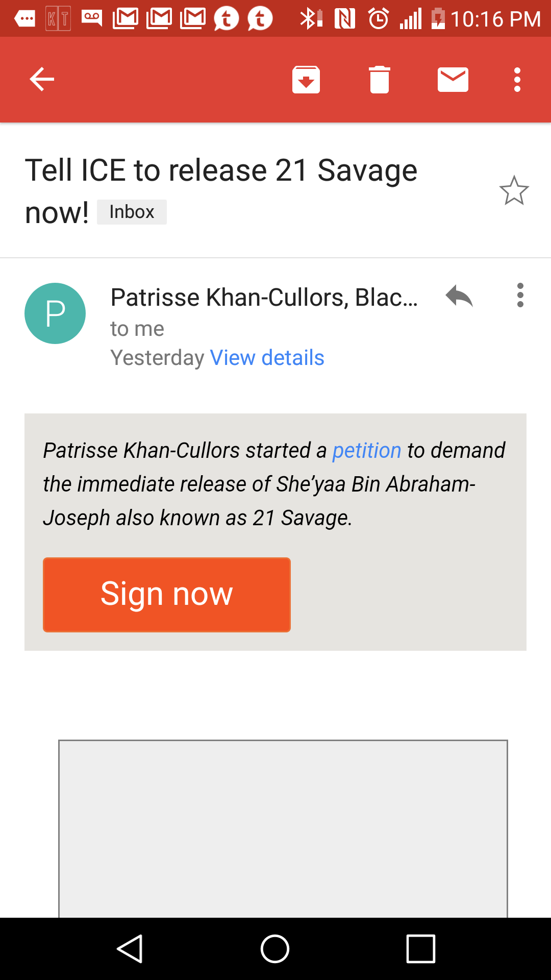Viewport: 551px width, 980px height.
Task: Open the top toolbar overflow menu
Action: (517, 80)
